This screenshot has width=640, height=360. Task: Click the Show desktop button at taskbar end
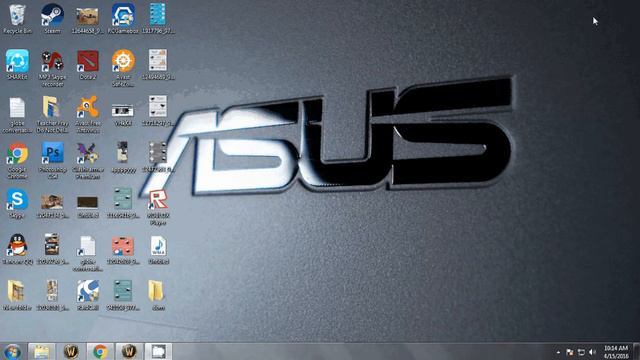click(x=636, y=351)
